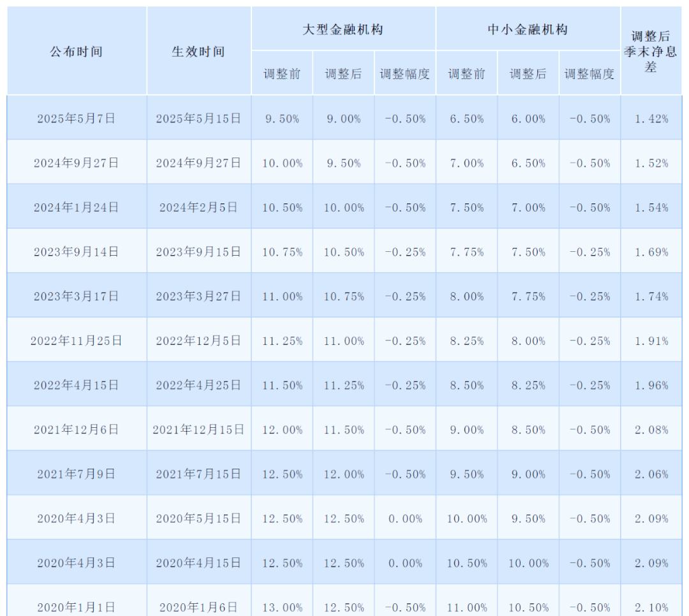This screenshot has width=689, height=616.
Task: Select the 2025年5月7日 date cell
Action: (77, 118)
